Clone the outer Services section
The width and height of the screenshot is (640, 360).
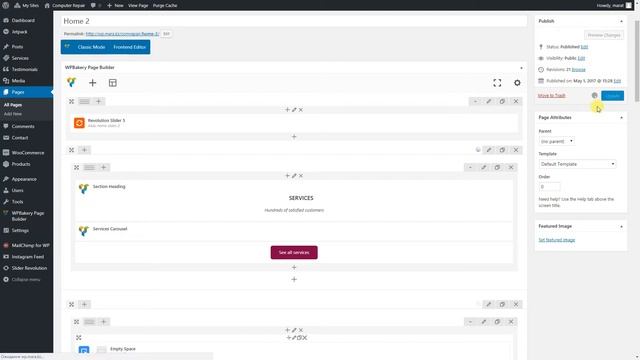pyautogui.click(x=502, y=150)
